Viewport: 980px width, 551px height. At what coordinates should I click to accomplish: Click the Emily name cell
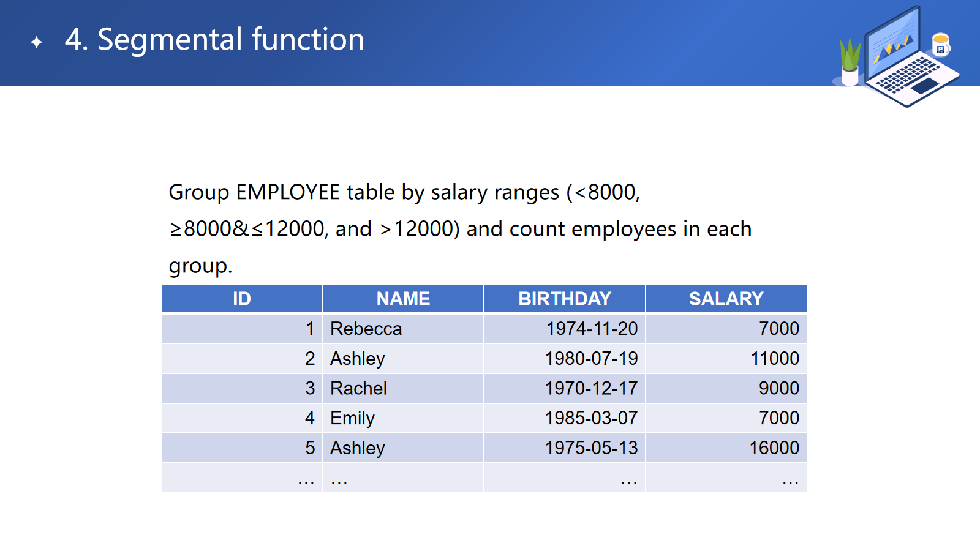click(353, 418)
